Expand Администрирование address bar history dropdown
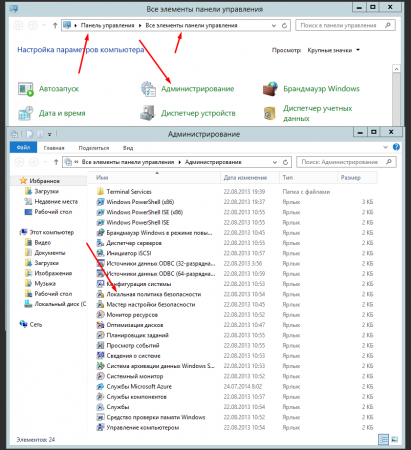Viewport: 411px width, 450px height. click(275, 162)
